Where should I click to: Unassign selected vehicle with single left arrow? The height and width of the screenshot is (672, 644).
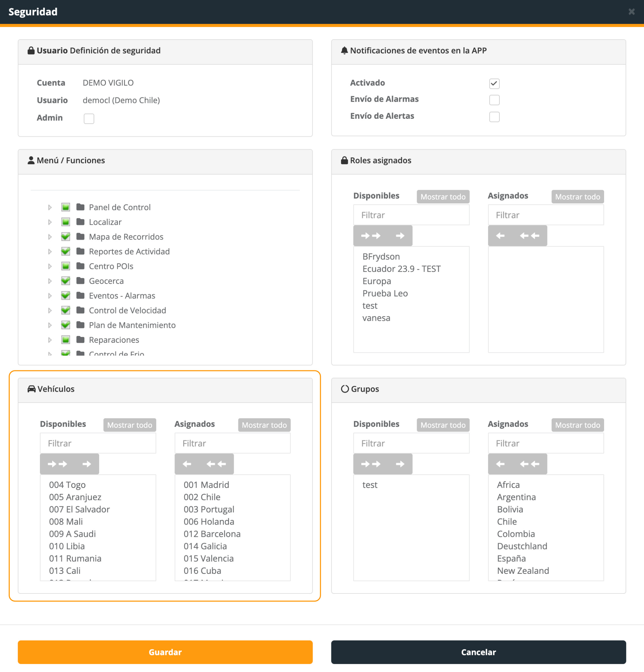(187, 464)
